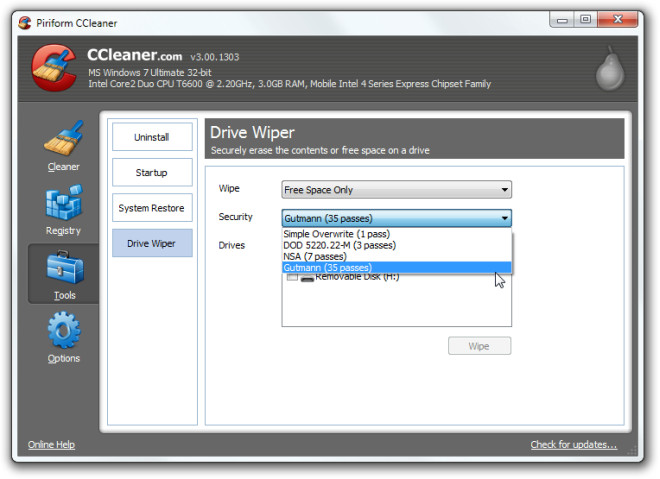Image resolution: width=660 pixels, height=479 pixels.
Task: Open the System Restore tab
Action: click(152, 208)
